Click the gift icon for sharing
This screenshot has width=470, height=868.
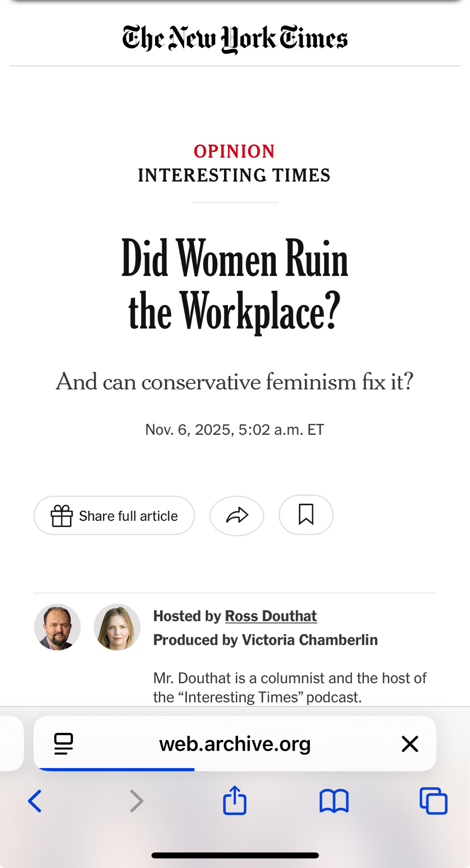coord(62,516)
